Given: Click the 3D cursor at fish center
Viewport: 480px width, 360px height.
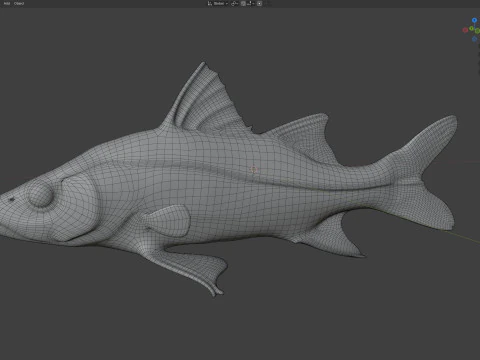Looking at the screenshot, I should click(x=253, y=170).
